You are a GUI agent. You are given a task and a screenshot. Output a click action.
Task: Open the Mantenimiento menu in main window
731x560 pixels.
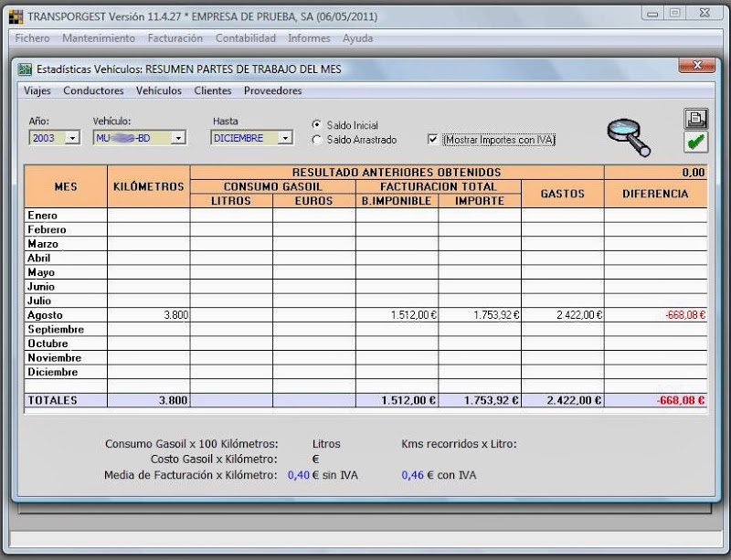(99, 38)
